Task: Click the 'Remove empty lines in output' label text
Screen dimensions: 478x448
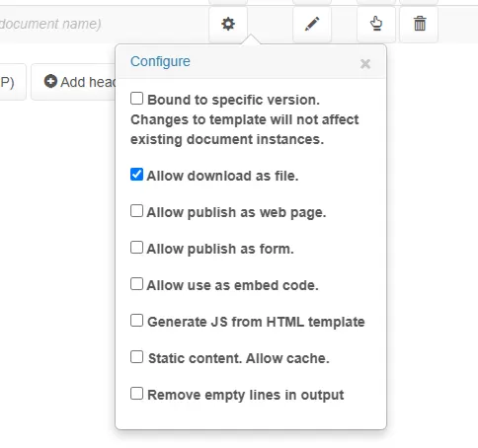Action: [246, 395]
